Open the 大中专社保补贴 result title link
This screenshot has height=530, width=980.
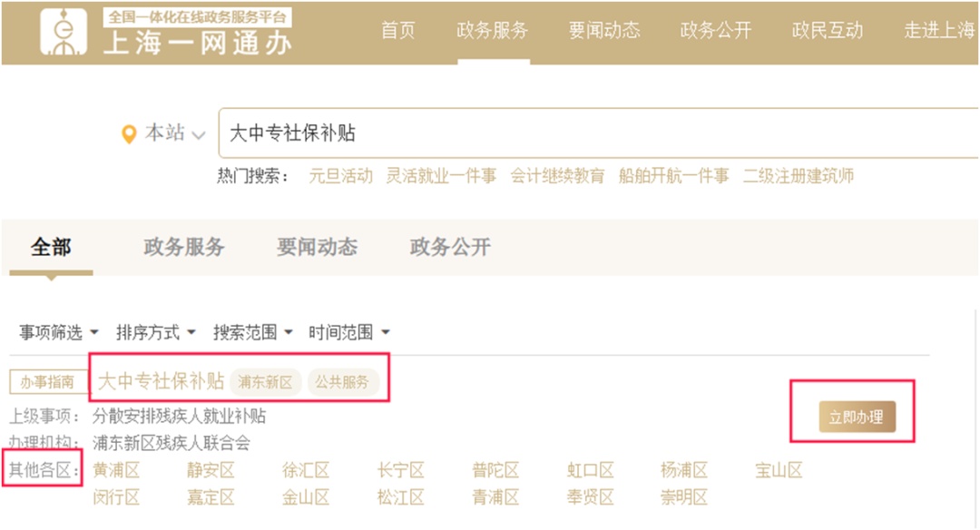[x=161, y=381]
